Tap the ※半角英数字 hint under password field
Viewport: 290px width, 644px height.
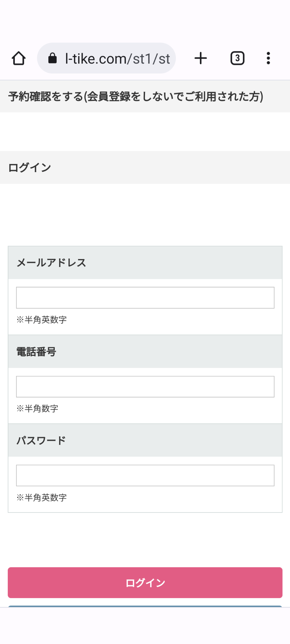42,497
